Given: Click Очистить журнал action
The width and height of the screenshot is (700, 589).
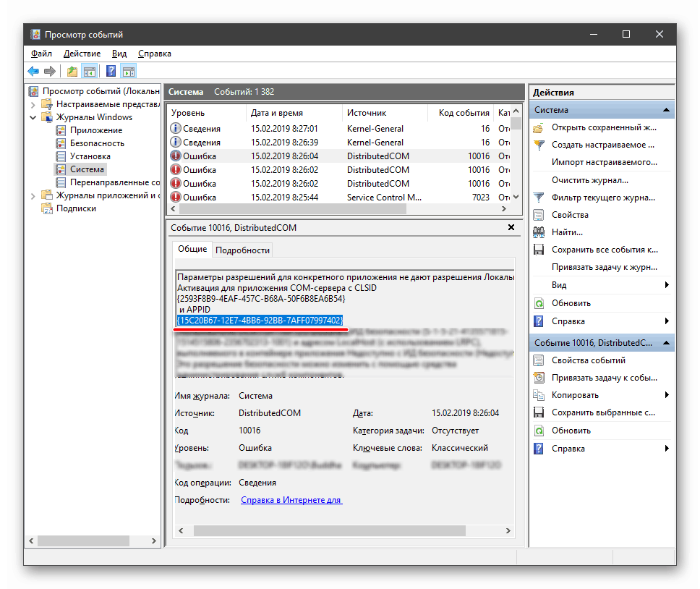Looking at the screenshot, I should click(590, 180).
